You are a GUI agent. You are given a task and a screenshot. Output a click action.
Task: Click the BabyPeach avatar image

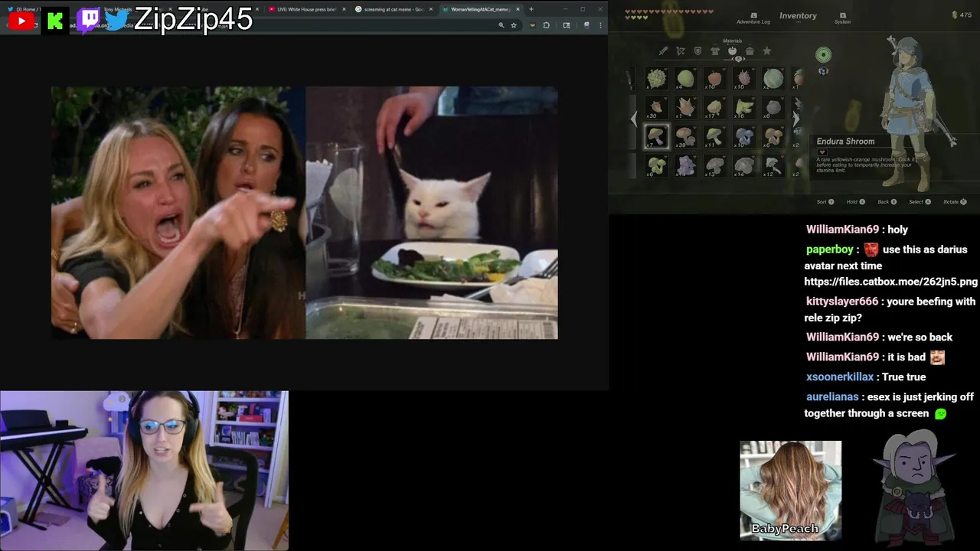791,490
